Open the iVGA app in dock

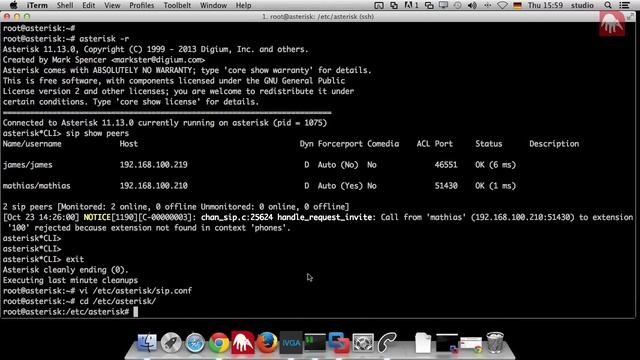pyautogui.click(x=291, y=342)
